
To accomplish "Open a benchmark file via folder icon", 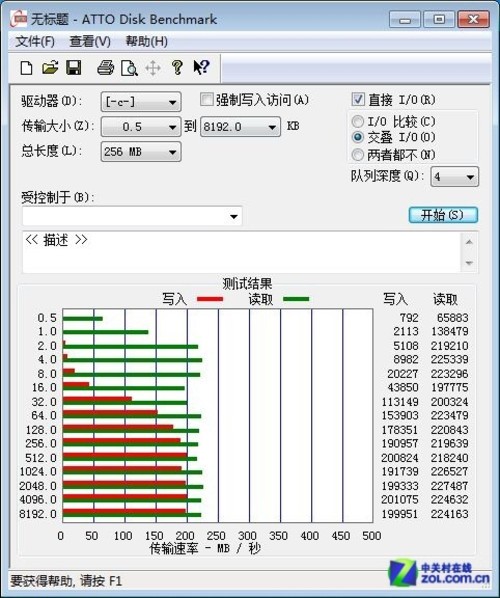I will pyautogui.click(x=50, y=68).
